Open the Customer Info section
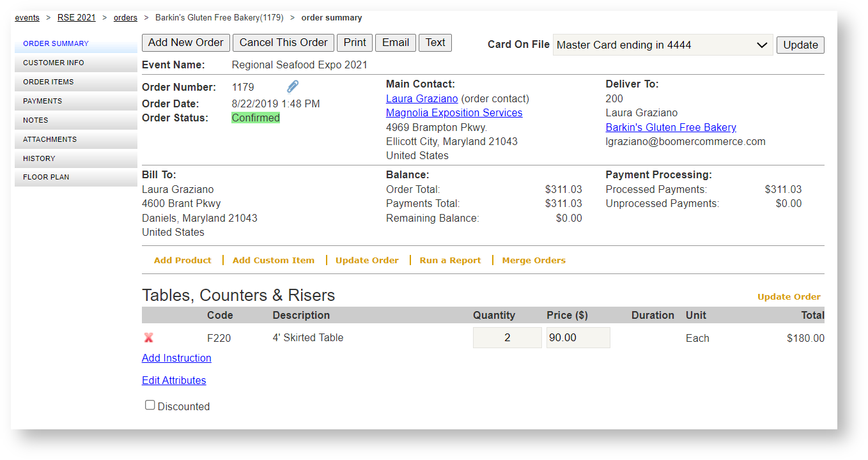The image size is (868, 460). (52, 63)
